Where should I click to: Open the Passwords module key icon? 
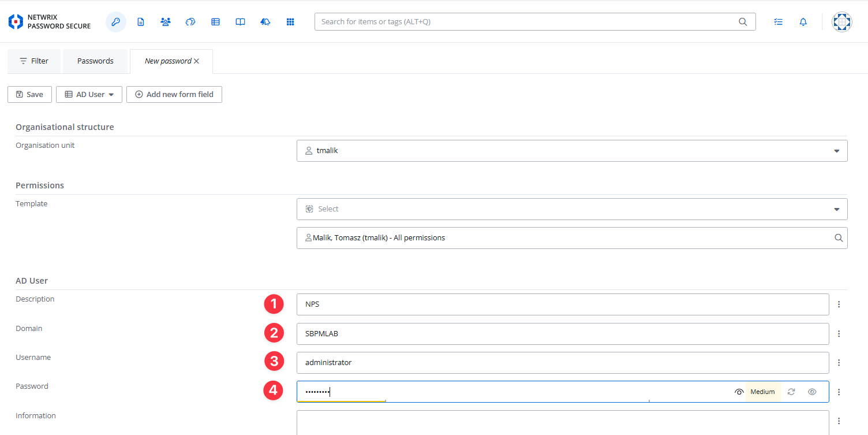116,22
